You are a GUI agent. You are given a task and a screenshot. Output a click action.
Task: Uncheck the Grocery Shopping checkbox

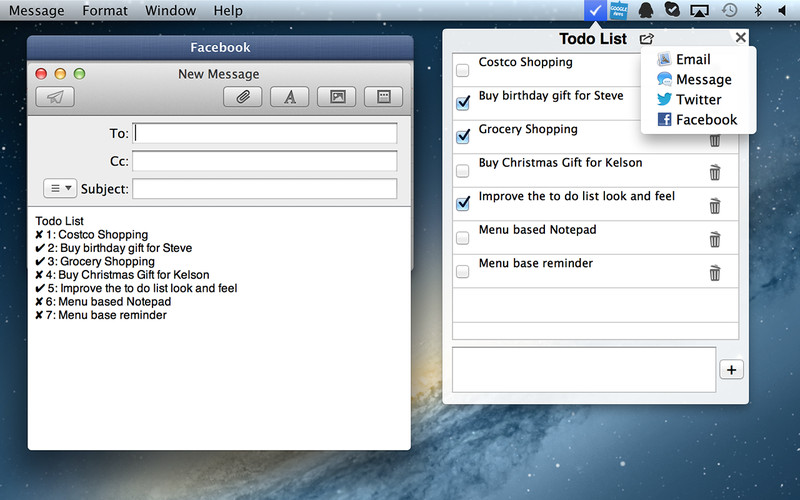pos(463,136)
